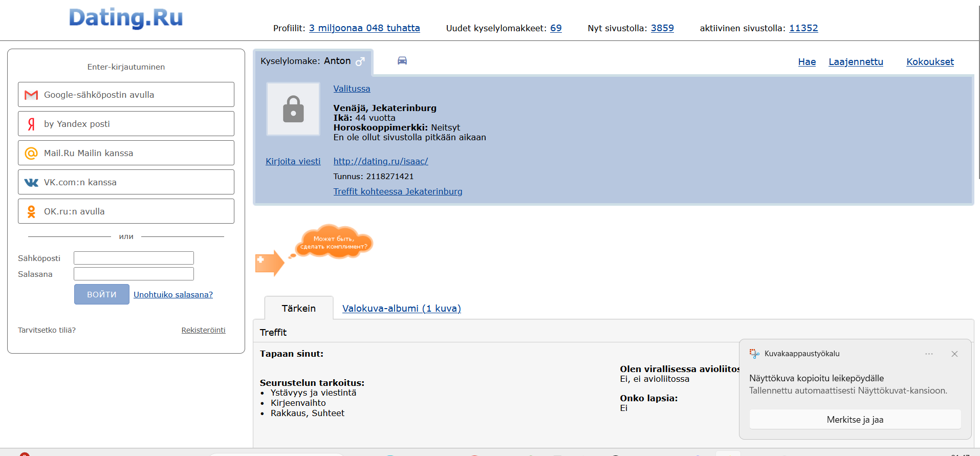Click the Ei, ei avioliitossa text
The image size is (980, 456).
[x=655, y=379]
